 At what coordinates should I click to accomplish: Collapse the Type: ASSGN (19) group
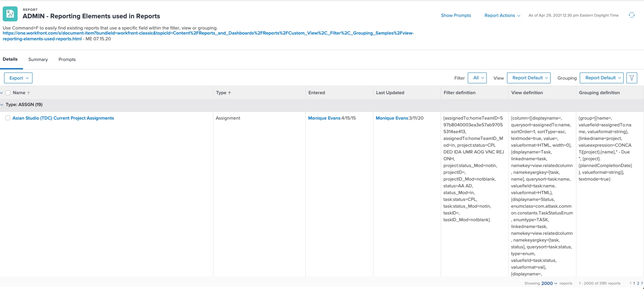(x=2, y=105)
